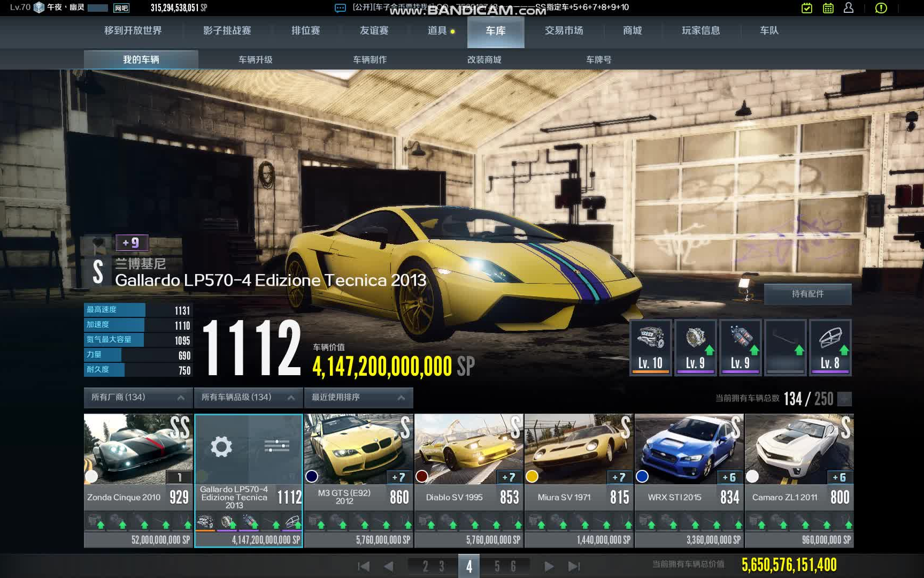Open 车队 team menu
924x578 pixels.
coord(769,31)
